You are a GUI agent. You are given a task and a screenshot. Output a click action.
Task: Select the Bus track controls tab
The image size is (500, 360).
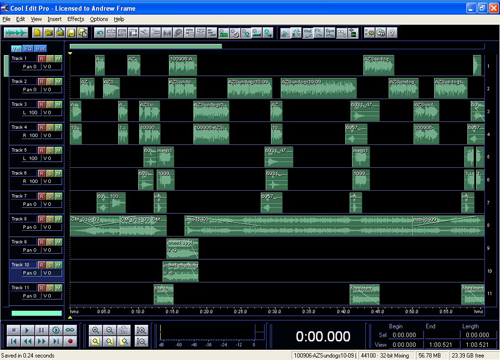(40, 49)
